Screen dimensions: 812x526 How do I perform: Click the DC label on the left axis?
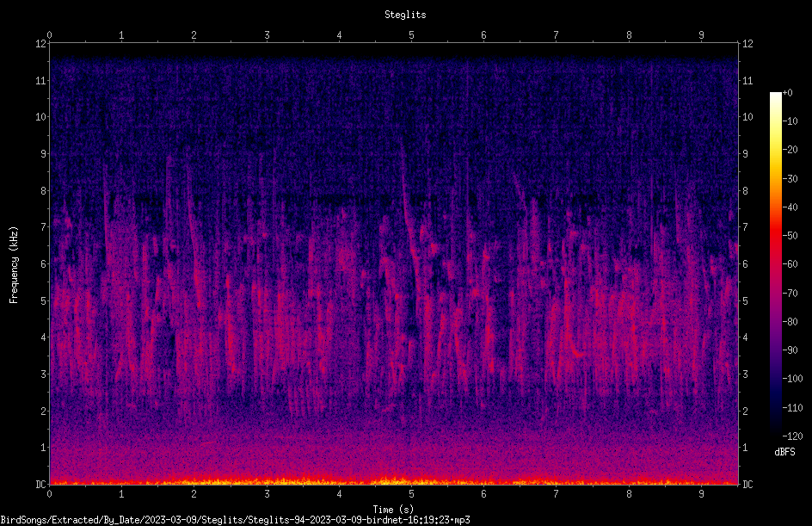41,484
